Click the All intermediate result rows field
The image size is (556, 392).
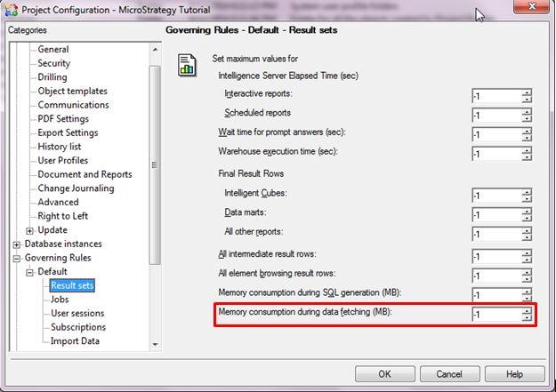click(x=496, y=256)
